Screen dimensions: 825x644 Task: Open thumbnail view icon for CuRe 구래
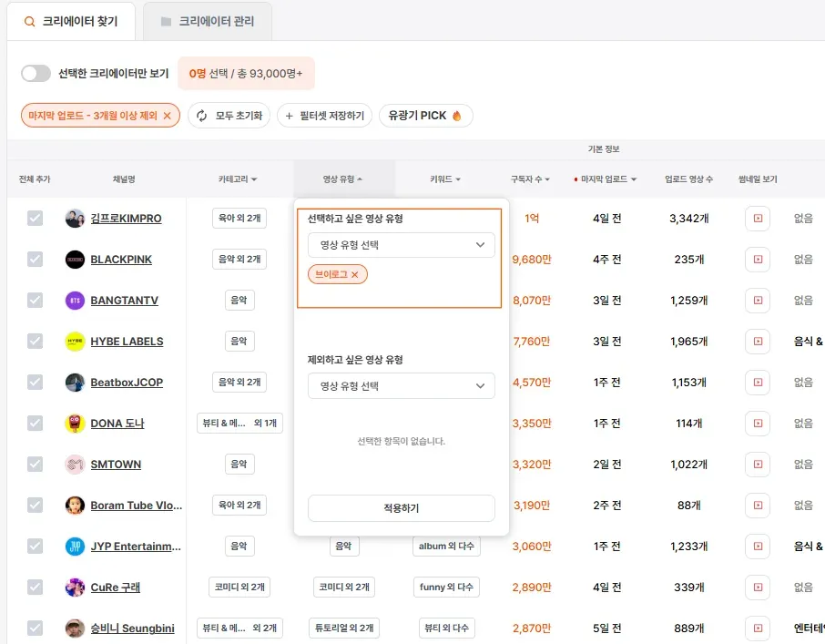(x=758, y=588)
